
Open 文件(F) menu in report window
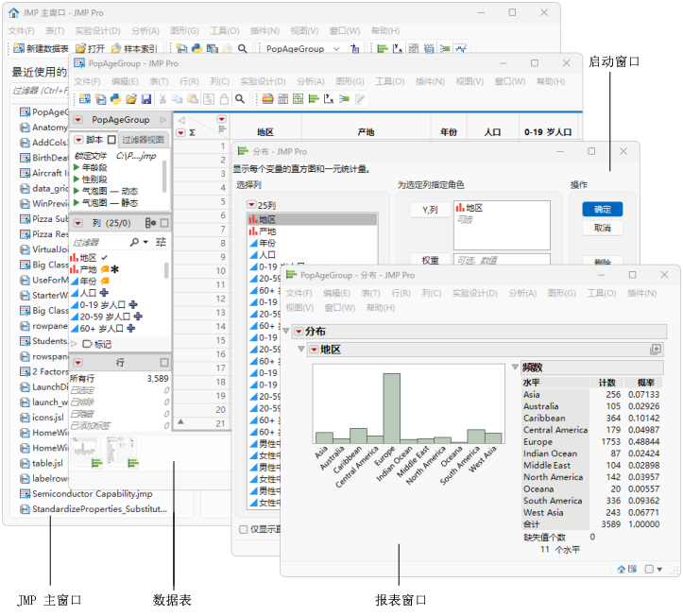[x=299, y=293]
